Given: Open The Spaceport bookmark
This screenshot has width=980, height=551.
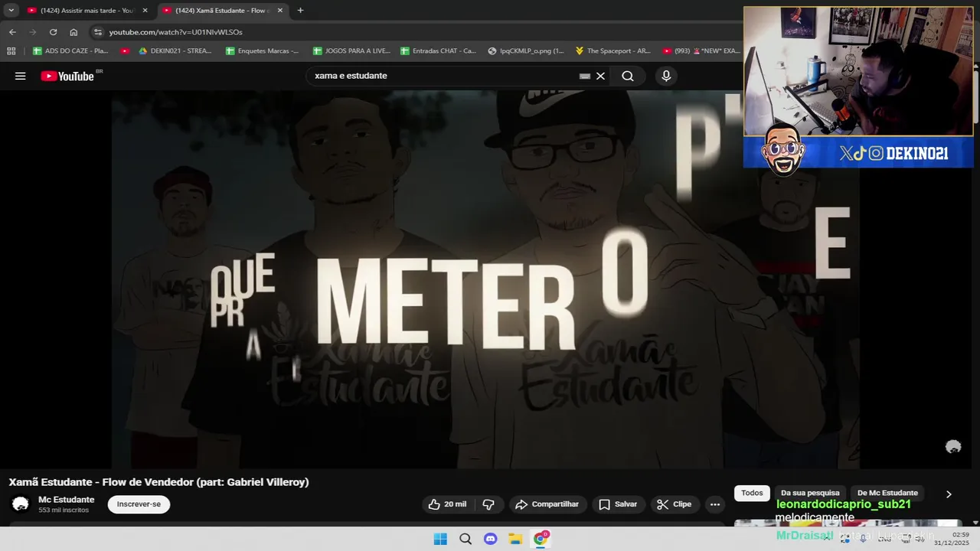Looking at the screenshot, I should (x=612, y=51).
